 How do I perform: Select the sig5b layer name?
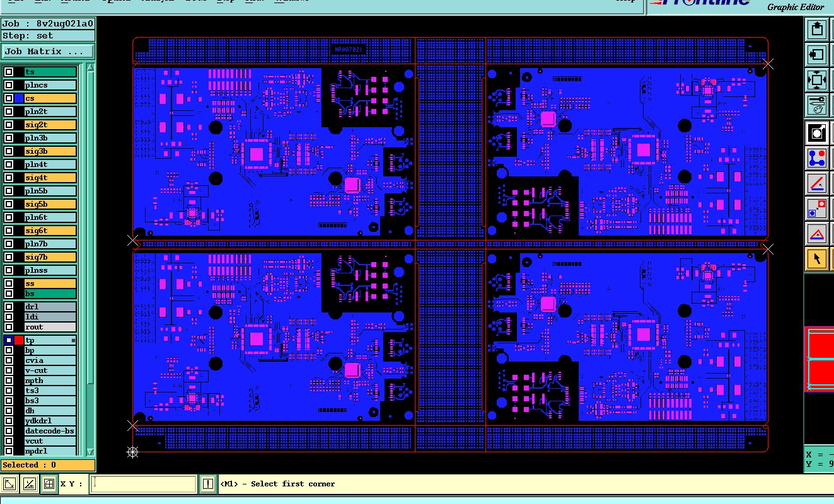click(x=50, y=204)
